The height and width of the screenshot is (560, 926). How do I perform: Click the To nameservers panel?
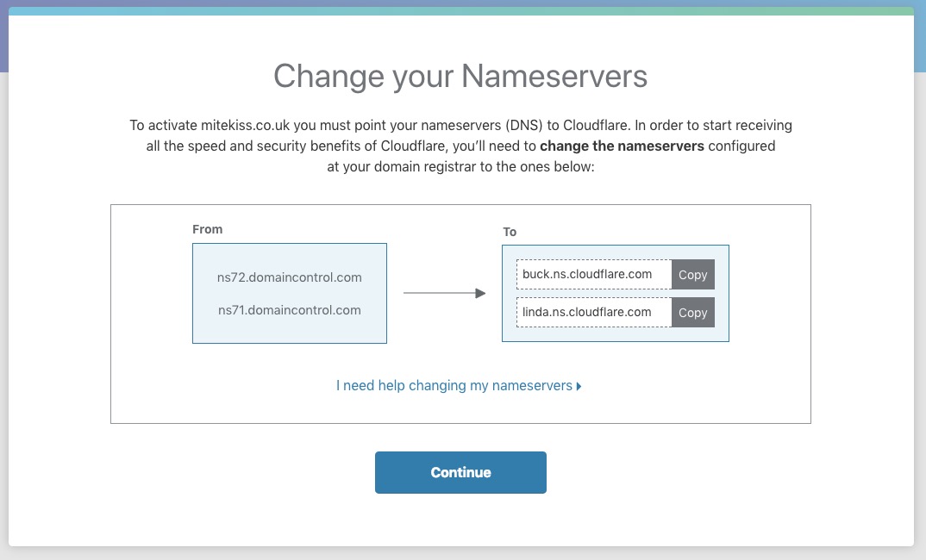tap(615, 293)
